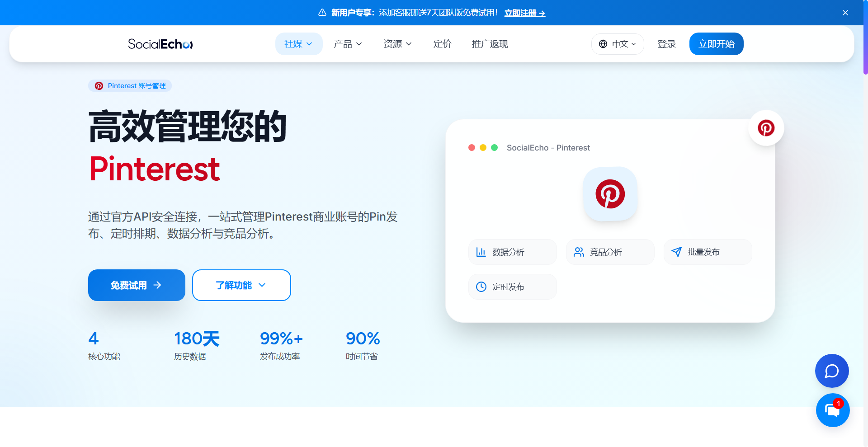Click the 立即开始 button
The width and height of the screenshot is (868, 447).
(717, 44)
